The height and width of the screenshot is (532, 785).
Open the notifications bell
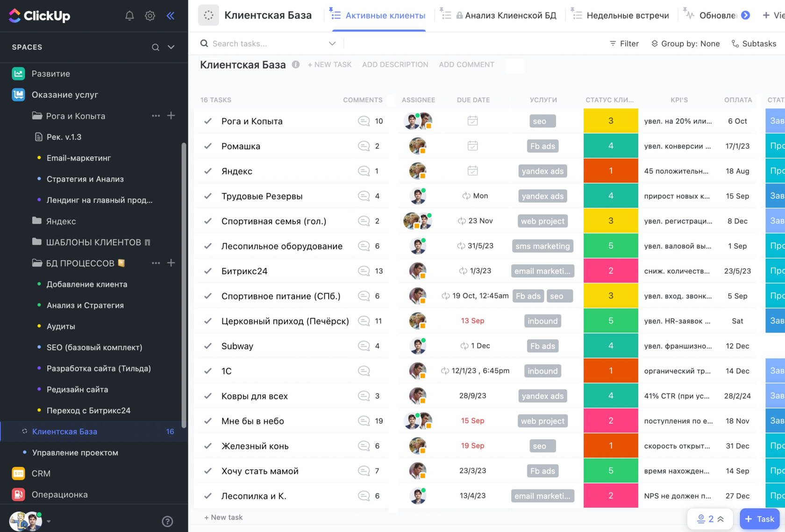coord(129,15)
